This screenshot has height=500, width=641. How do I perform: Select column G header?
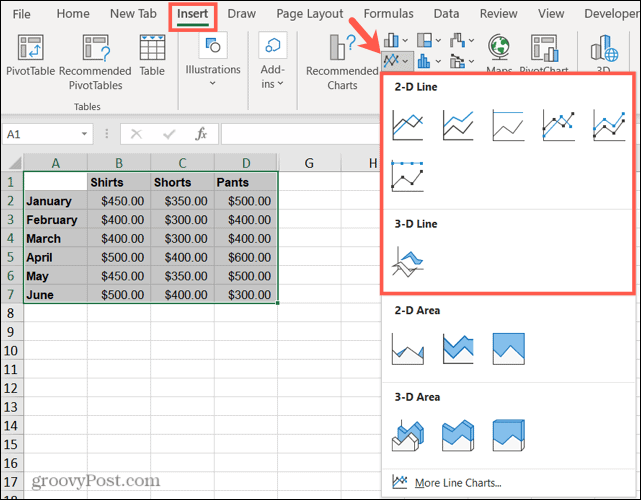coord(309,163)
